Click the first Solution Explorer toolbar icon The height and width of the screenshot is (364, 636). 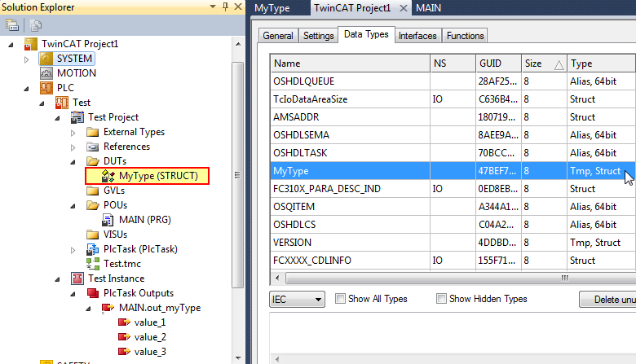click(x=12, y=25)
